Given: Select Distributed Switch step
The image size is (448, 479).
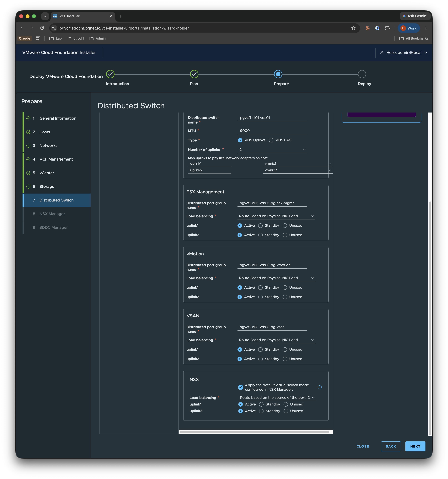Looking at the screenshot, I should point(57,200).
